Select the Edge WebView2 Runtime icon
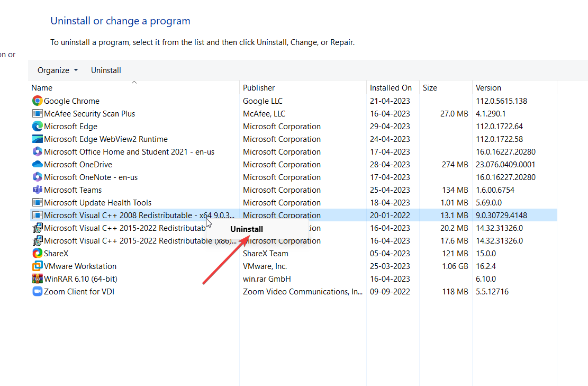Viewport: 588px width, 386px height. (37, 139)
